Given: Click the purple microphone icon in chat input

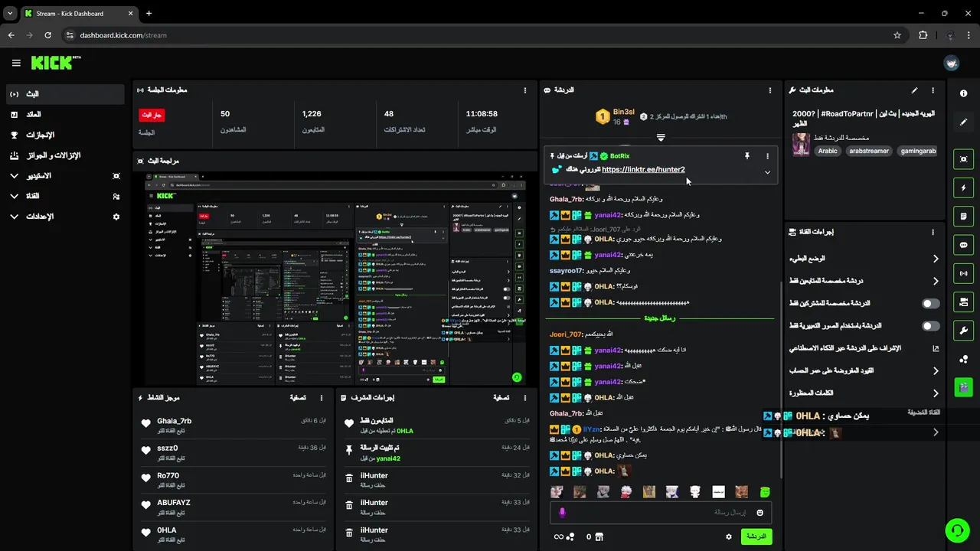Looking at the screenshot, I should coord(562,513).
